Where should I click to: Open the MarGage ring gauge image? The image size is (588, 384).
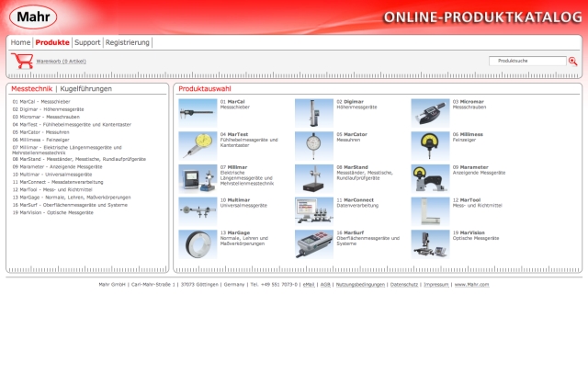coord(198,243)
